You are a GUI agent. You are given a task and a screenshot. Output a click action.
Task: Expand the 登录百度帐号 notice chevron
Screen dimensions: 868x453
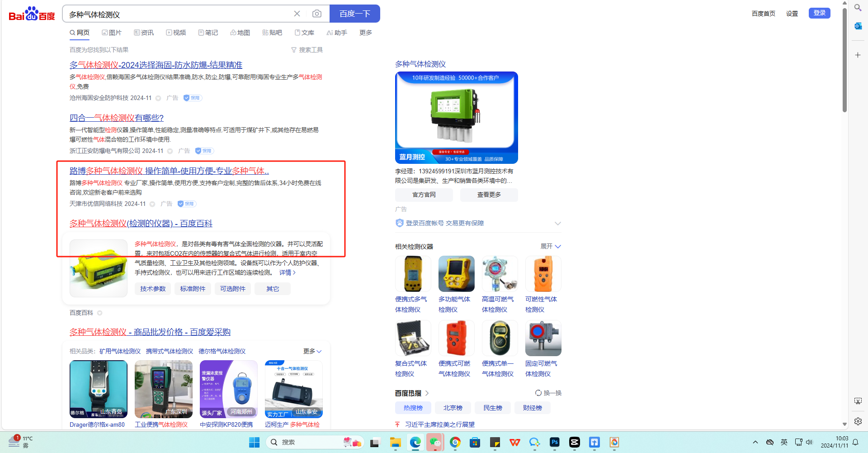(558, 223)
